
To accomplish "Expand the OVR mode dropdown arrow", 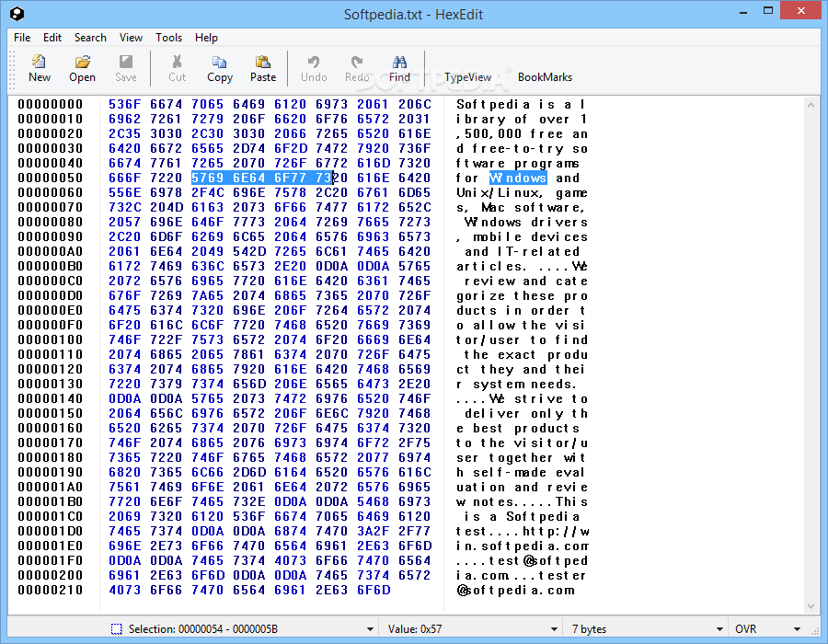I will click(x=797, y=629).
